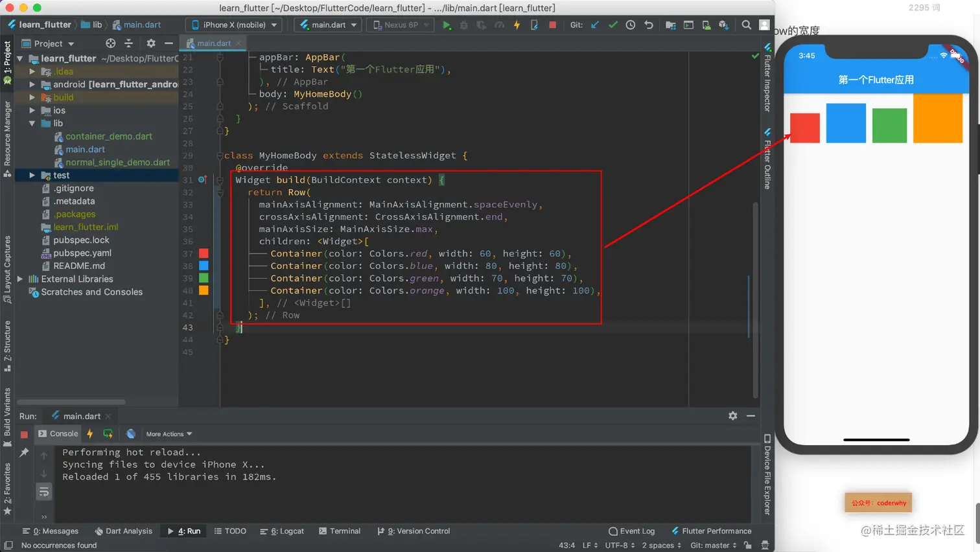This screenshot has height=552, width=980.
Task: Click the incognito hat icon in status bar
Action: (x=765, y=546)
